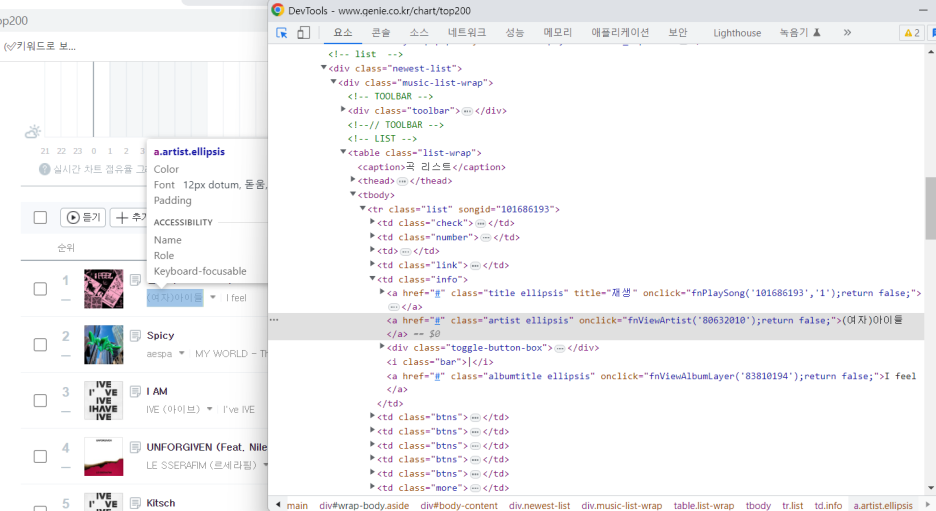Select td.info breadcrumb item
Image resolution: width=936 pixels, height=511 pixels.
pos(829,506)
